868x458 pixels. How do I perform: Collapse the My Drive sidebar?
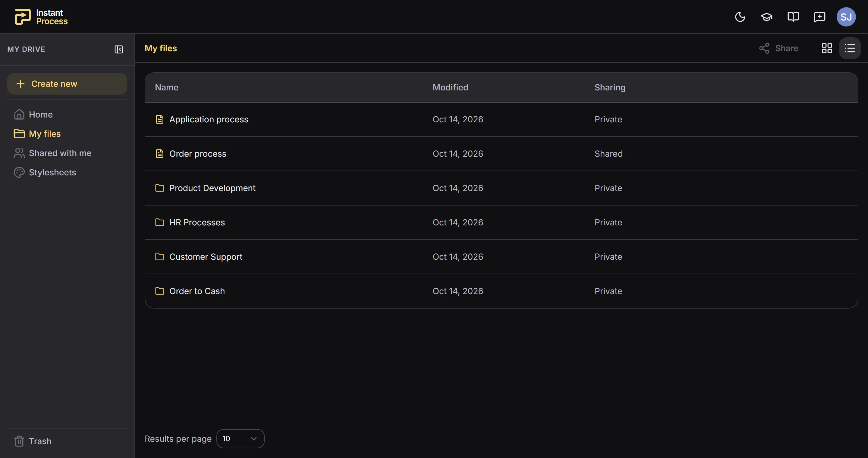tap(119, 49)
